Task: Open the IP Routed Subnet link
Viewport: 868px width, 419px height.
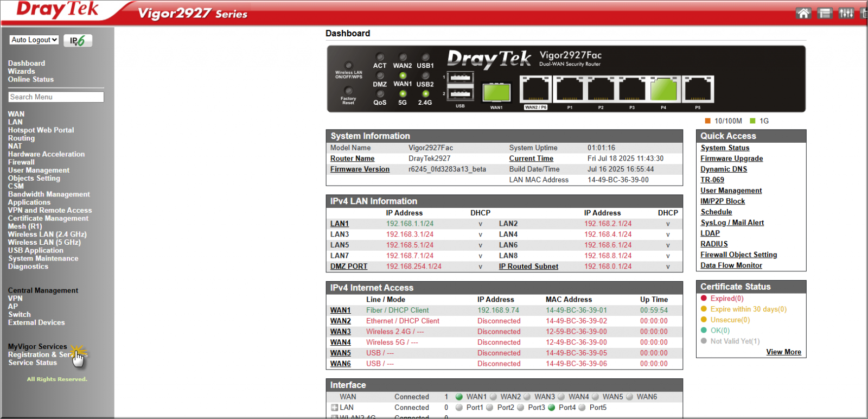Action: pyautogui.click(x=528, y=266)
